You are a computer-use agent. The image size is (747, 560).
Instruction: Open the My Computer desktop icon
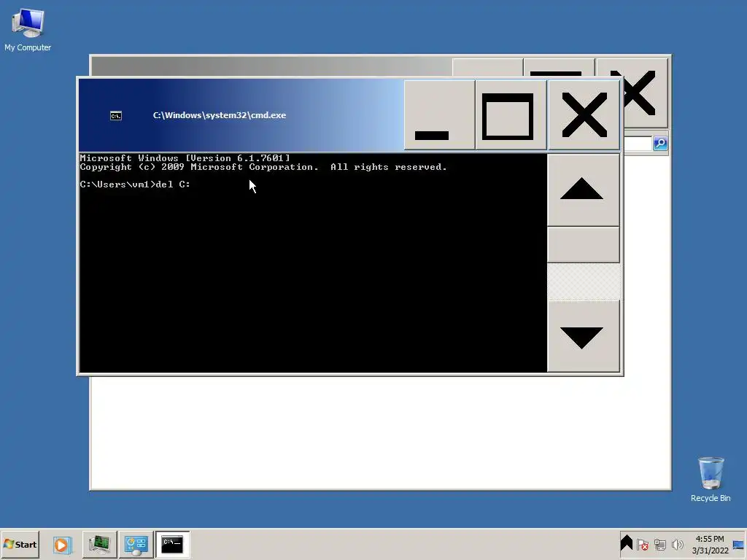tap(28, 29)
